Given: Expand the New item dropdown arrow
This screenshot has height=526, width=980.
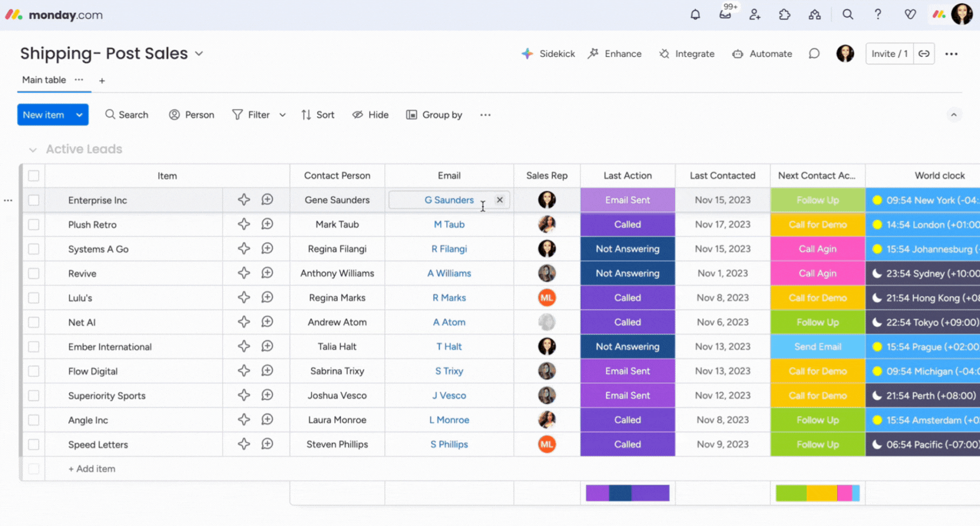Looking at the screenshot, I should [x=79, y=115].
